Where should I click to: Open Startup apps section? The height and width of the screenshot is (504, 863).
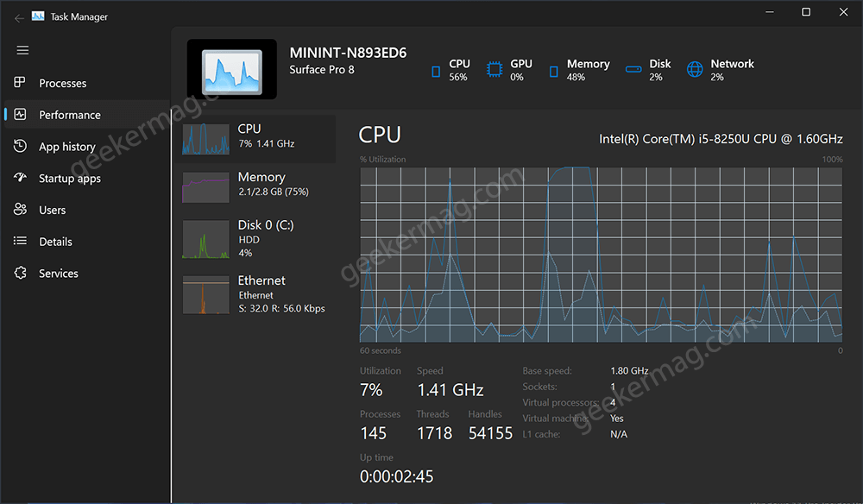(x=87, y=179)
